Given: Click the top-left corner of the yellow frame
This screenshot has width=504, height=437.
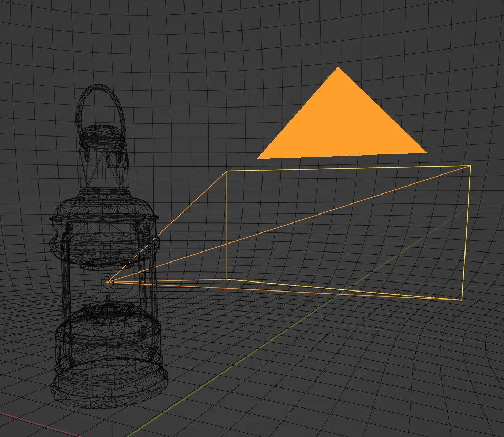Looking at the screenshot, I should (227, 171).
